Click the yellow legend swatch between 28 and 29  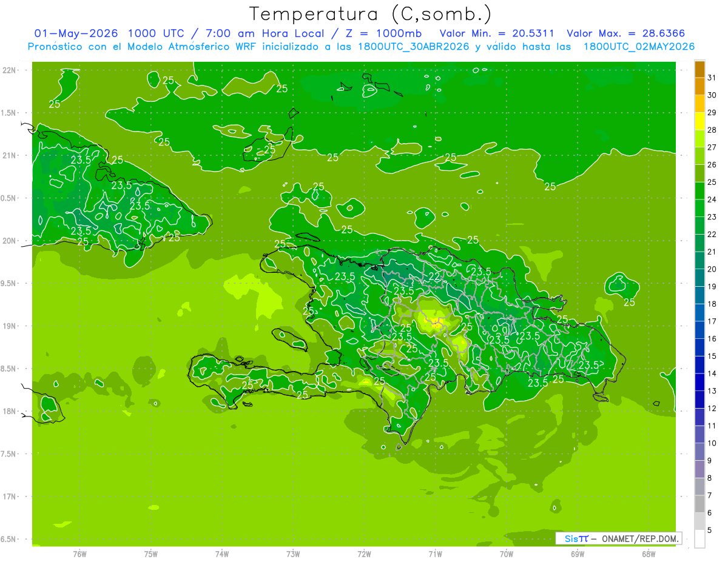coord(699,121)
